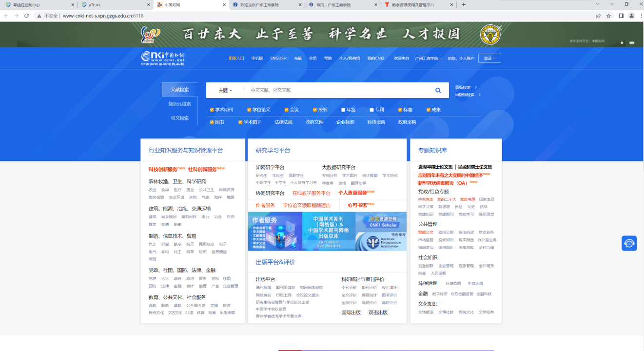Click 旧版入口 in the top navigation

click(x=236, y=58)
